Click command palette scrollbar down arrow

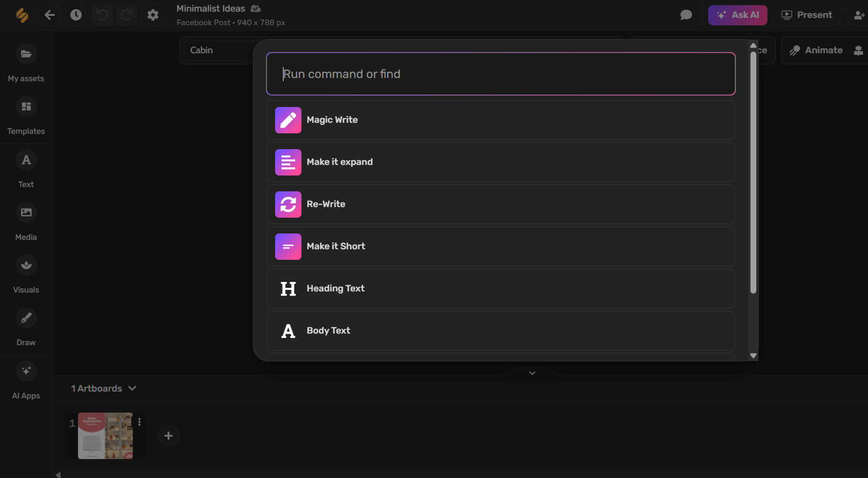tap(753, 356)
